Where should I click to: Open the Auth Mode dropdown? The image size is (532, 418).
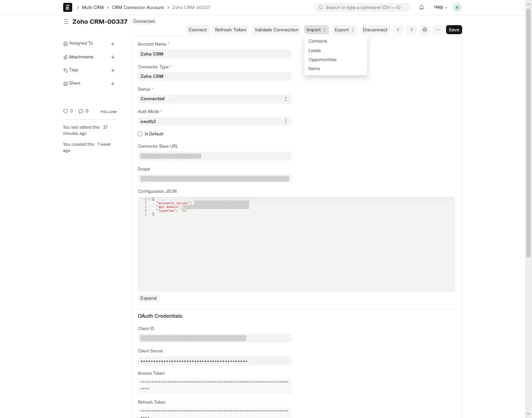click(214, 121)
